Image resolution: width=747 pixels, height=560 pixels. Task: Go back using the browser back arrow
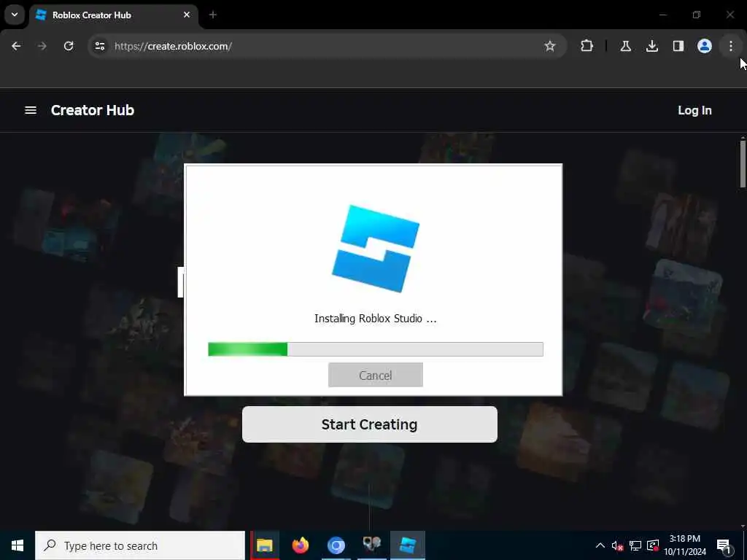click(x=16, y=46)
